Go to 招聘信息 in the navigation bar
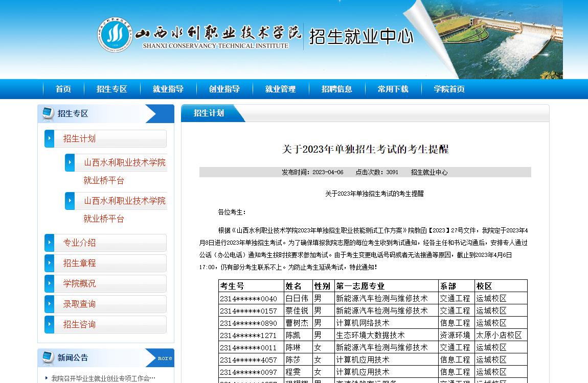The image size is (588, 383). click(337, 89)
